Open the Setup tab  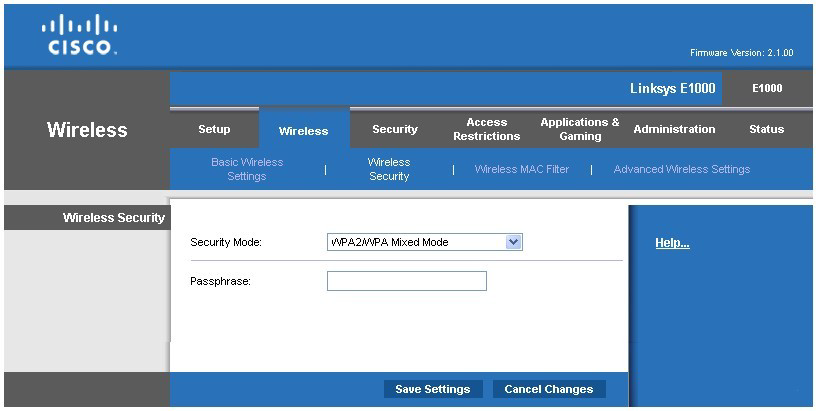(x=214, y=129)
